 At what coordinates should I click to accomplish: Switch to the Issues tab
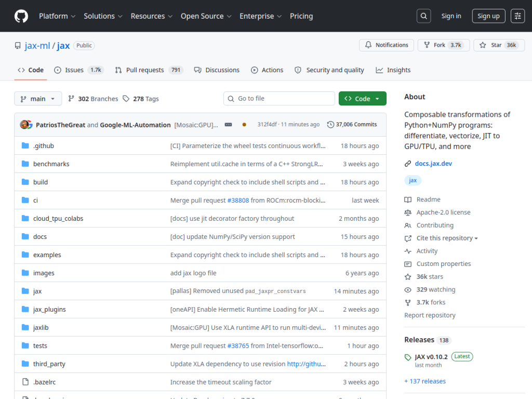79,70
